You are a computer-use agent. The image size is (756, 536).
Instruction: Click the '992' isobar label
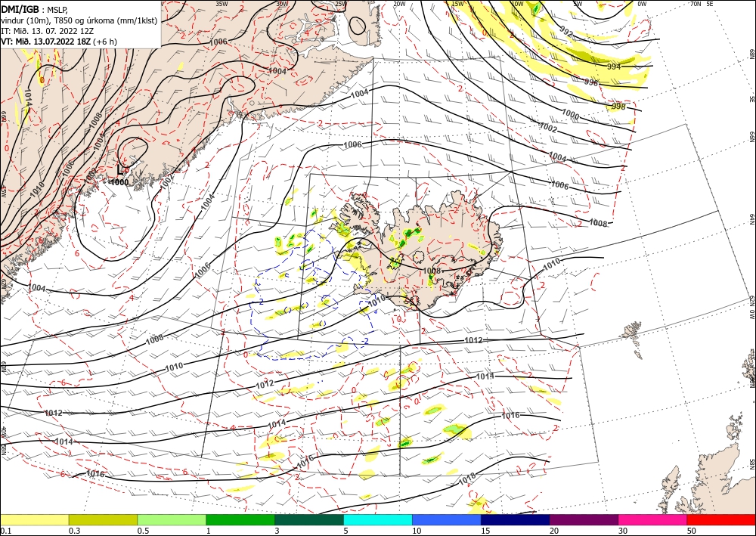click(567, 31)
